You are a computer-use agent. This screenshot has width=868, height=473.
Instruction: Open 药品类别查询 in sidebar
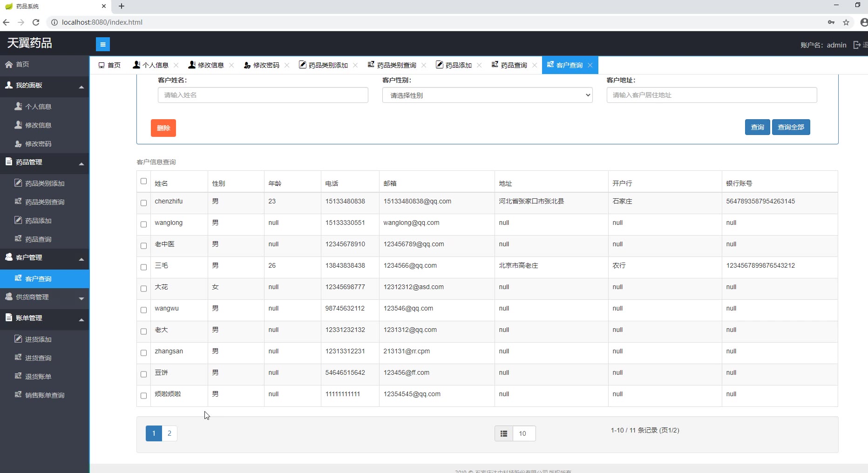(x=45, y=202)
